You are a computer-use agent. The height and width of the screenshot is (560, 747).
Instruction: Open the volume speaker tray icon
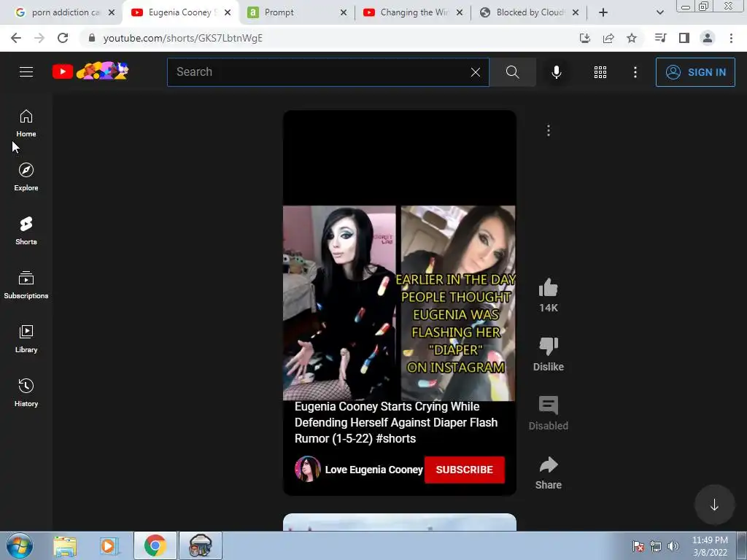pyautogui.click(x=673, y=546)
